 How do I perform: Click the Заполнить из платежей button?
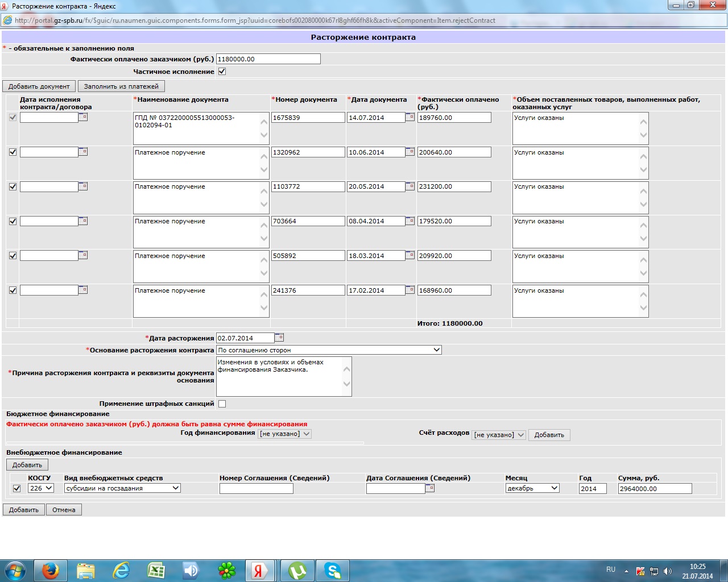pos(121,86)
